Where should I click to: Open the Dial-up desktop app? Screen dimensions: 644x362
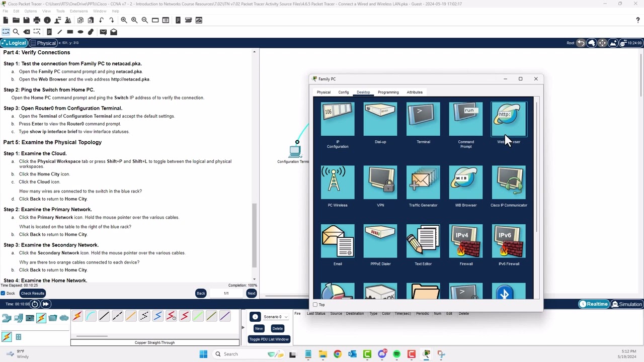click(380, 120)
